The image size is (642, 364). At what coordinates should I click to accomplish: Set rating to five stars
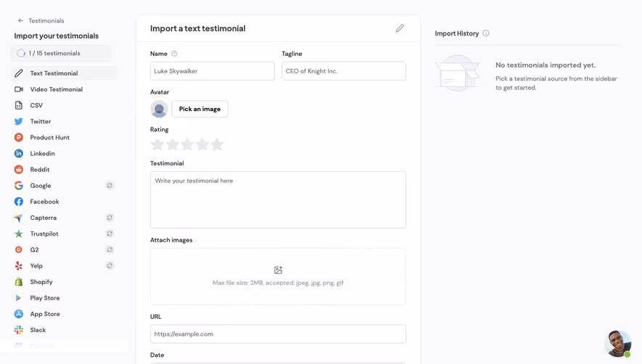point(217,144)
